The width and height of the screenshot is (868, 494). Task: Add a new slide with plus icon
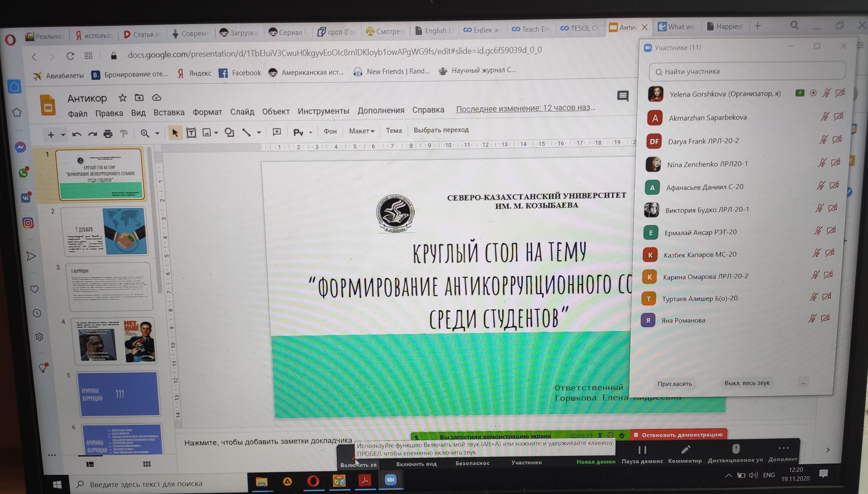tap(51, 135)
